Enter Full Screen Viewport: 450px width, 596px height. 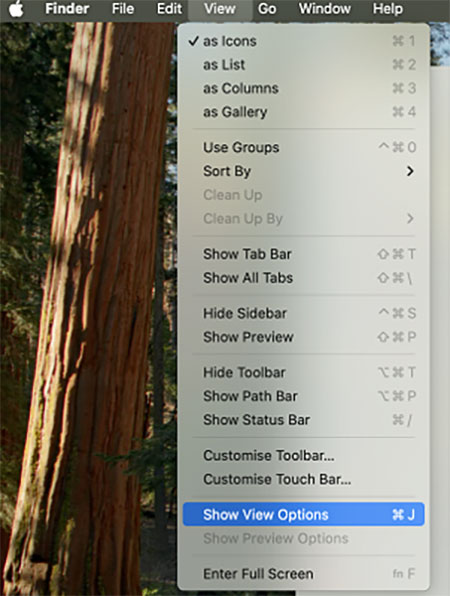303,574
